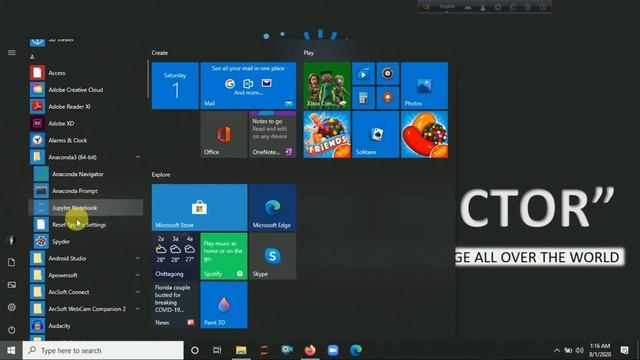Click the Create group heading

(160, 53)
